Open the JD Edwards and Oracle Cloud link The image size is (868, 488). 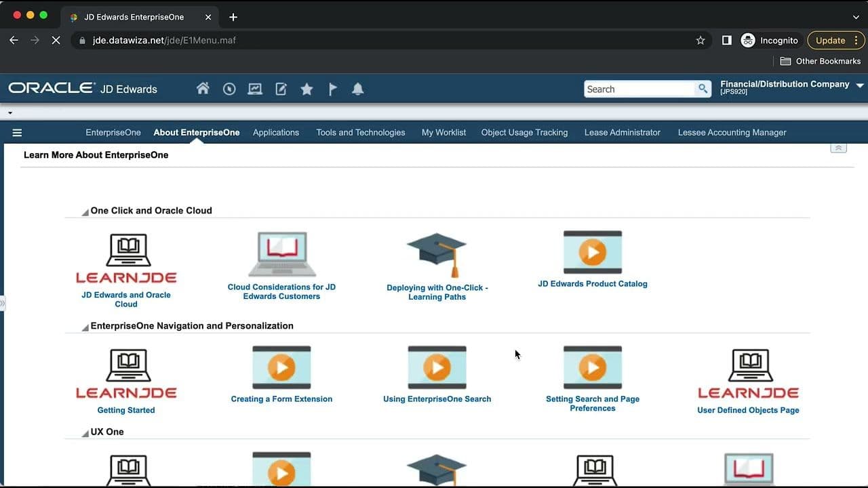pyautogui.click(x=126, y=300)
